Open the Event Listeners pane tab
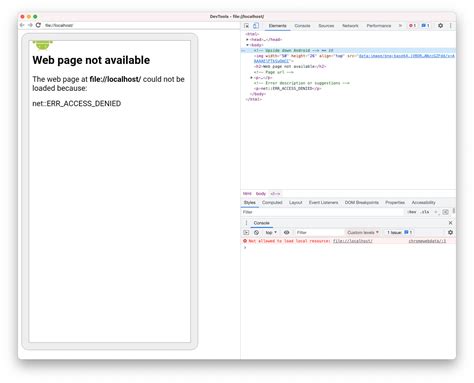Image resolution: width=474 pixels, height=383 pixels. click(x=323, y=202)
